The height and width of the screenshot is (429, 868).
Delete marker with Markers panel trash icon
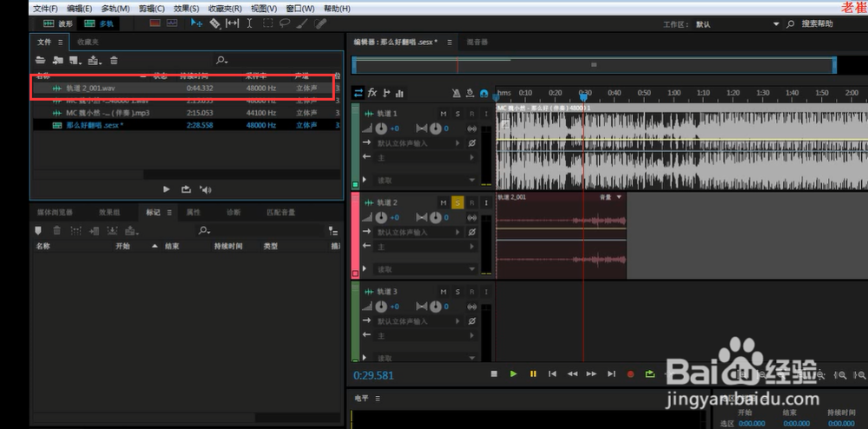point(57,231)
